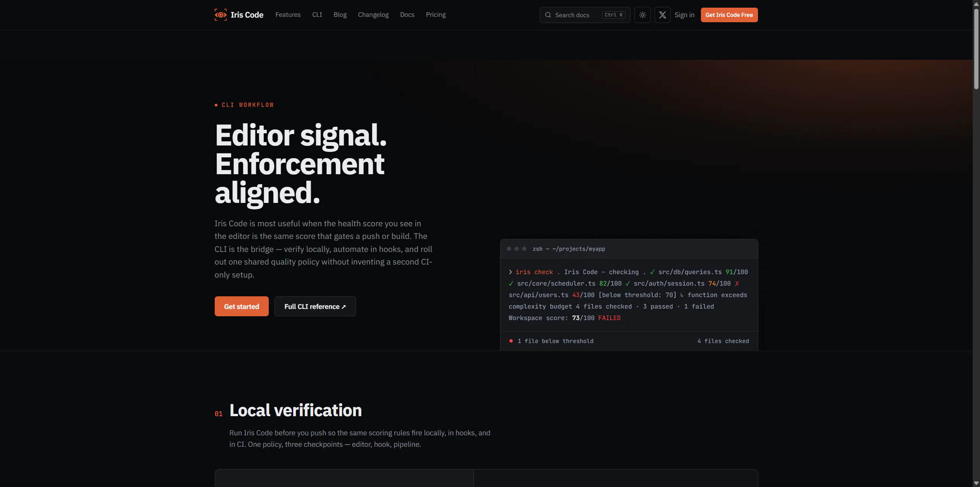Click the Get Iris Code Free button
The height and width of the screenshot is (487, 980).
[x=729, y=15]
